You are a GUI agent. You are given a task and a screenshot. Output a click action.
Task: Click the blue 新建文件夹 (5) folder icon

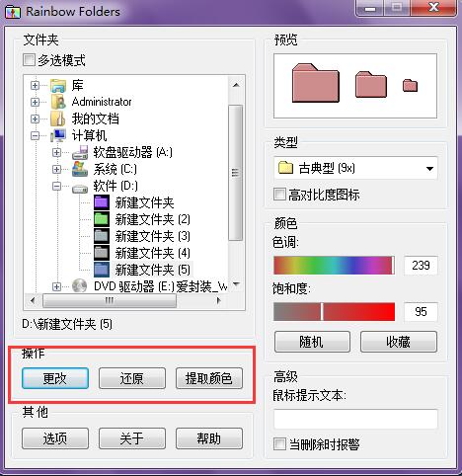click(102, 270)
